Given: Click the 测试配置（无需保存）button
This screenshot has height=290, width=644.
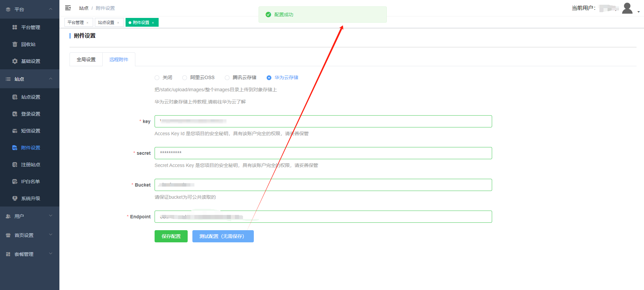Looking at the screenshot, I should pyautogui.click(x=223, y=236).
